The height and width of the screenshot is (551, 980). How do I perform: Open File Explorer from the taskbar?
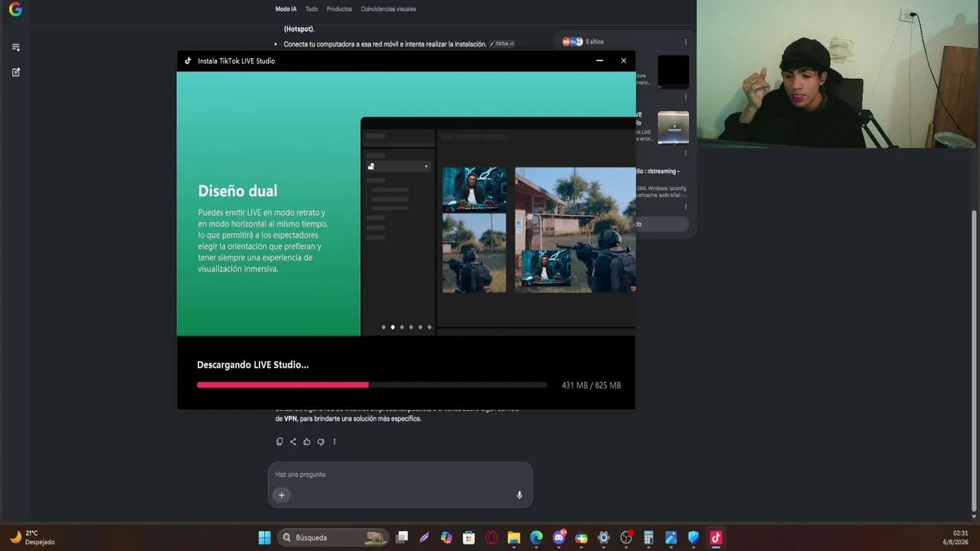(514, 538)
